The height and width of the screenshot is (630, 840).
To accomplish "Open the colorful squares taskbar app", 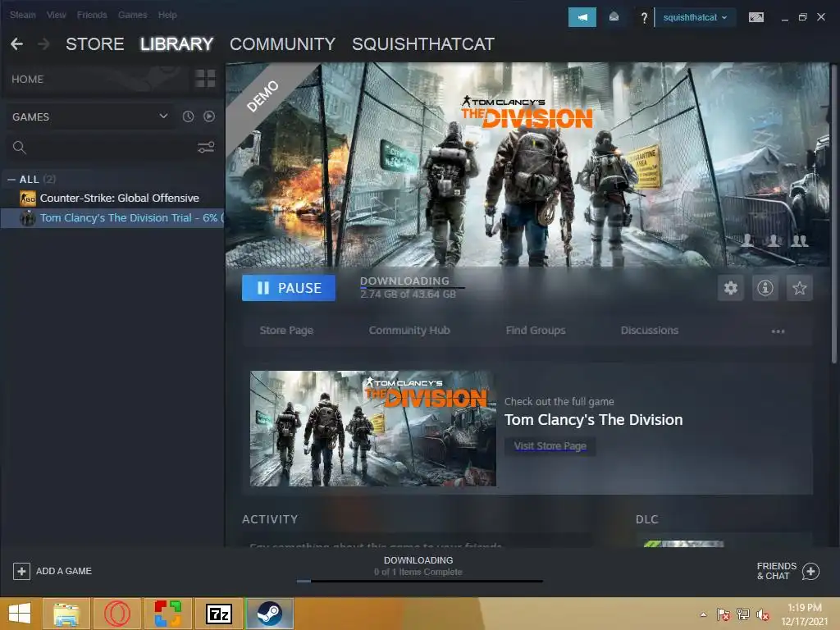I will click(x=167, y=614).
